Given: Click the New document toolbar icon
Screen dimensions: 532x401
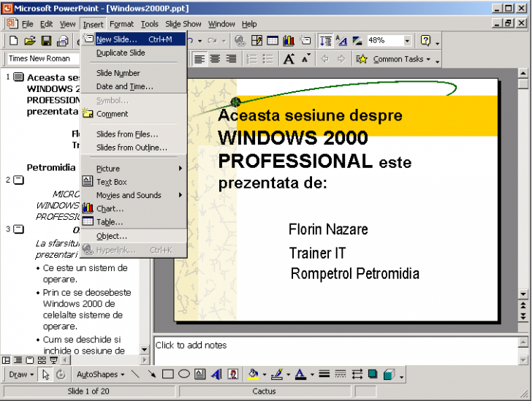Looking at the screenshot, I should click(x=14, y=41).
